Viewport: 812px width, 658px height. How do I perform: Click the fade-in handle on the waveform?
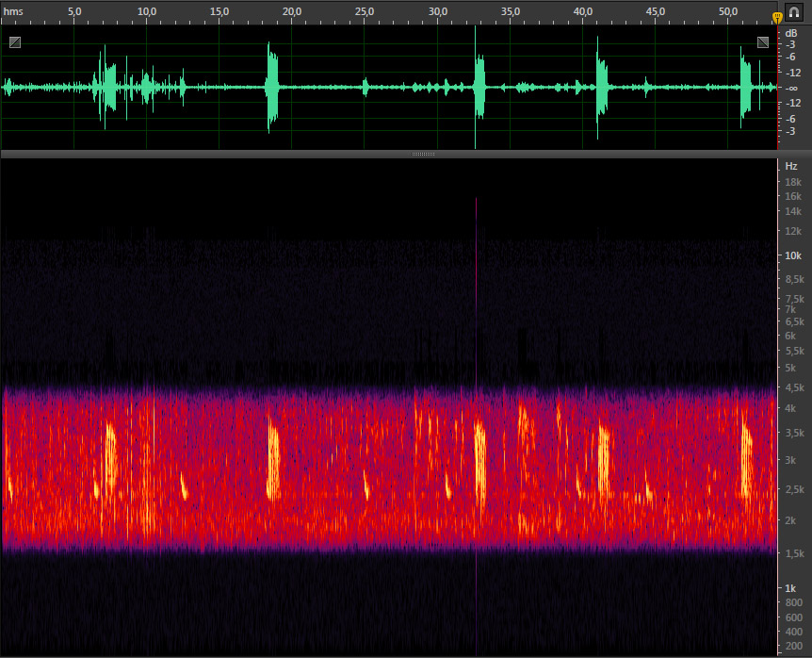pyautogui.click(x=15, y=42)
